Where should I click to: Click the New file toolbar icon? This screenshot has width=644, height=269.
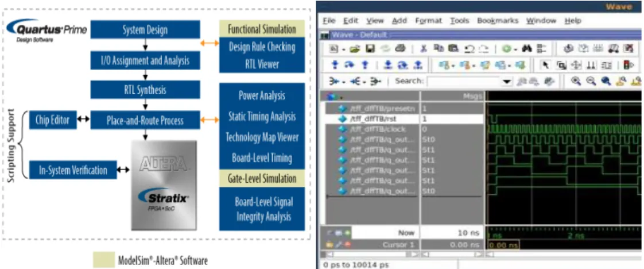pyautogui.click(x=333, y=49)
